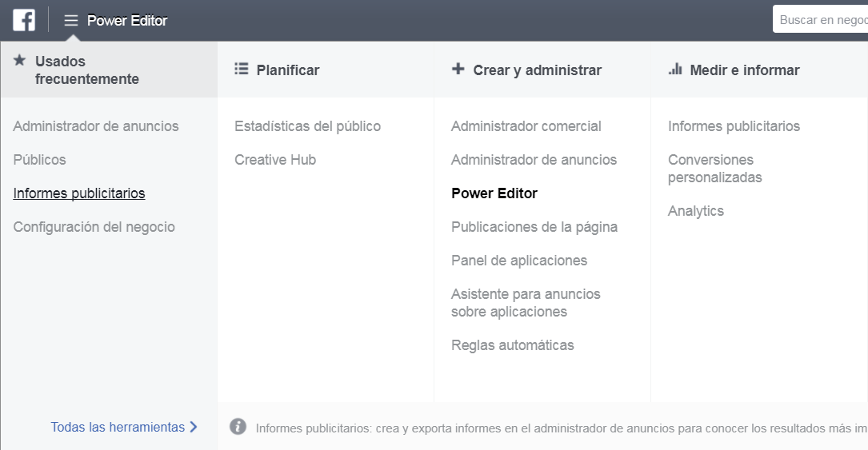The height and width of the screenshot is (450, 868).
Task: Open the hamburger menu icon
Action: (x=71, y=21)
